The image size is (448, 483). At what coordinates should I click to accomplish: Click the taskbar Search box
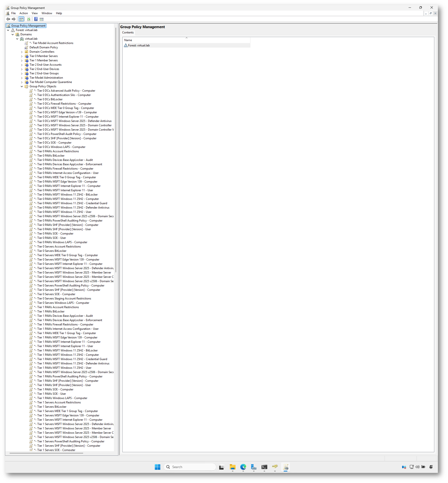pyautogui.click(x=190, y=467)
